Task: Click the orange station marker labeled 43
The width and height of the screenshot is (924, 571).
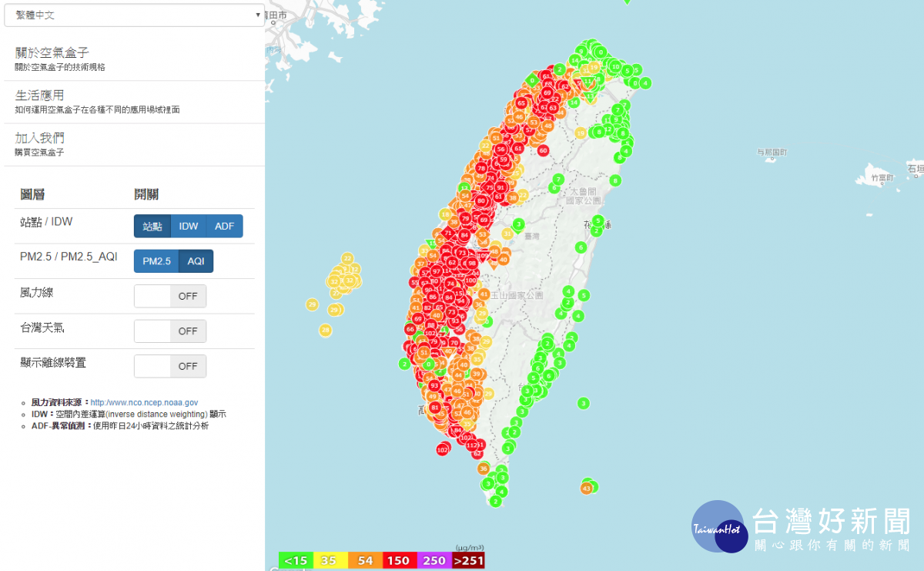Action: point(587,488)
